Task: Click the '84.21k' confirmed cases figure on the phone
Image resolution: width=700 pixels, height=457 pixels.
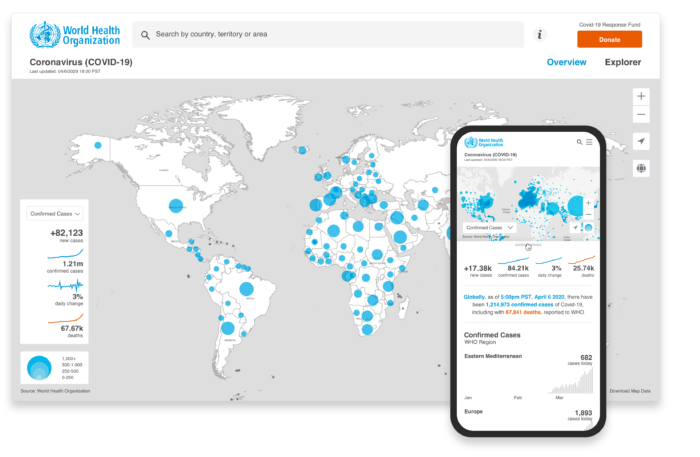Action: pyautogui.click(x=518, y=268)
